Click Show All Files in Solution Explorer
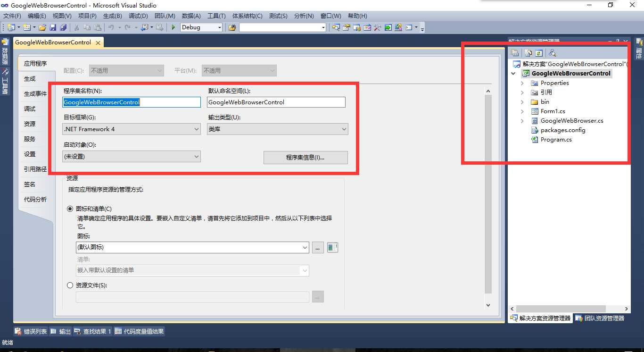 coord(528,53)
